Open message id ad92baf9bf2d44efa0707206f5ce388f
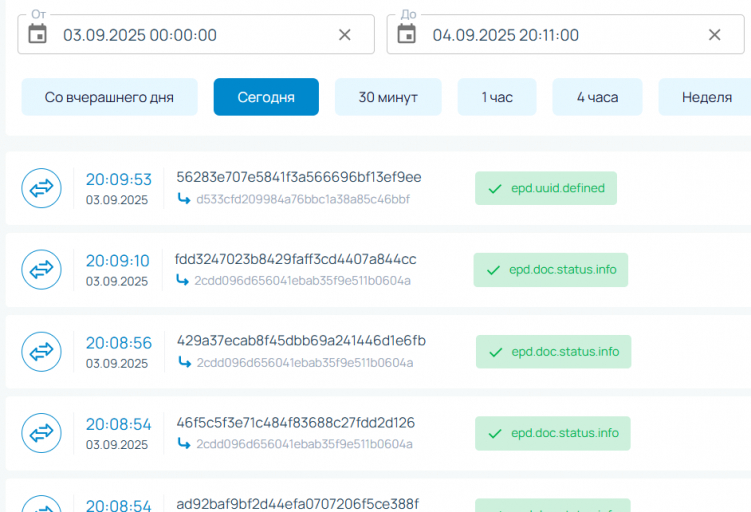The image size is (751, 512). tap(297, 504)
